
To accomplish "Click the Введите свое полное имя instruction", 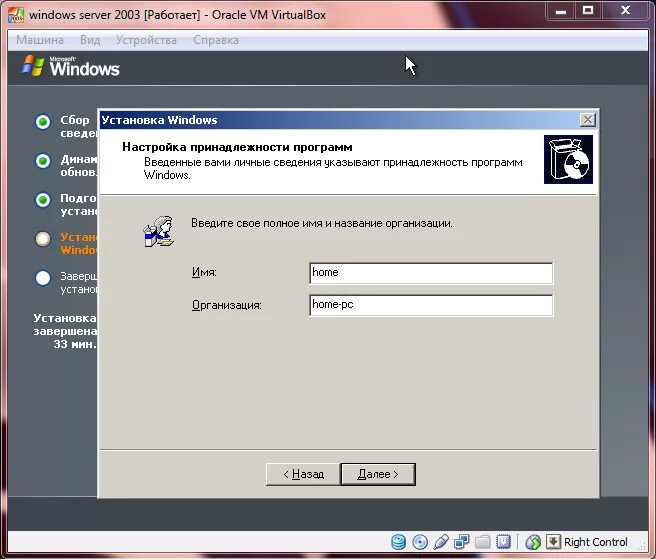I will point(322,223).
